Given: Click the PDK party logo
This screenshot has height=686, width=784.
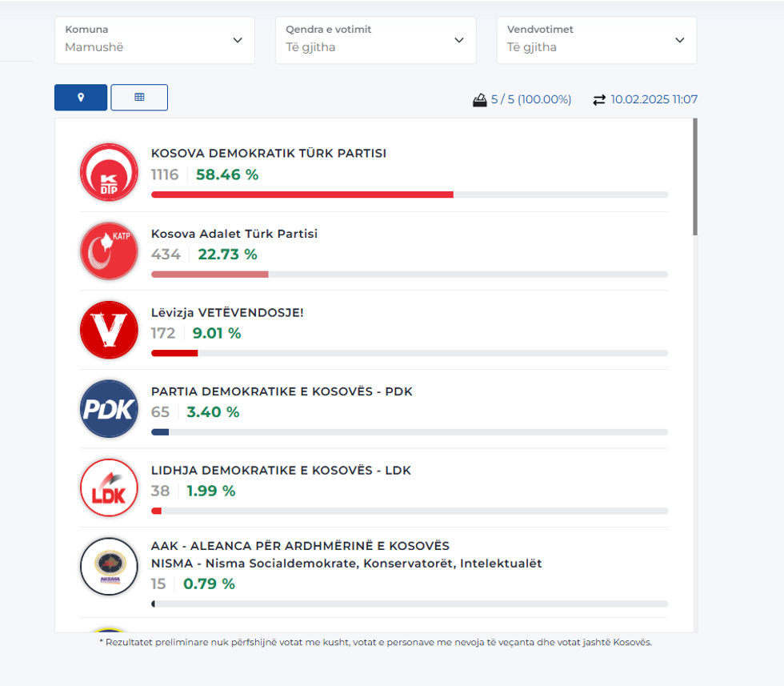Looking at the screenshot, I should point(110,408).
